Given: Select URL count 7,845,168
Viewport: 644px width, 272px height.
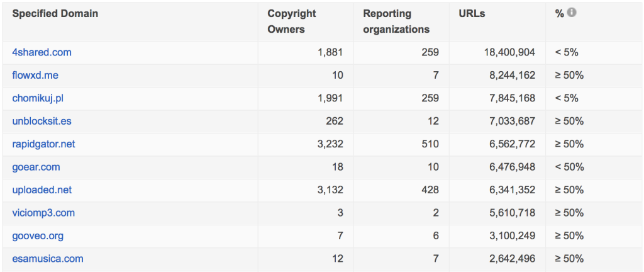Looking at the screenshot, I should tap(513, 99).
